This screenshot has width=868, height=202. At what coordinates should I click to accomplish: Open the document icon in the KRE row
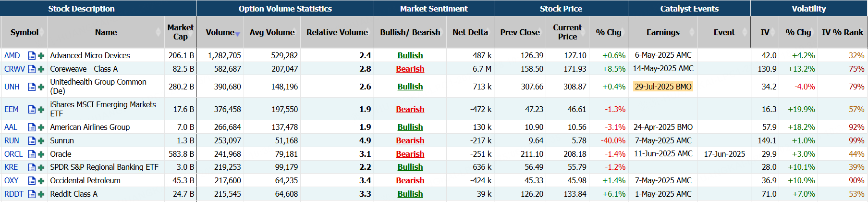(32, 167)
